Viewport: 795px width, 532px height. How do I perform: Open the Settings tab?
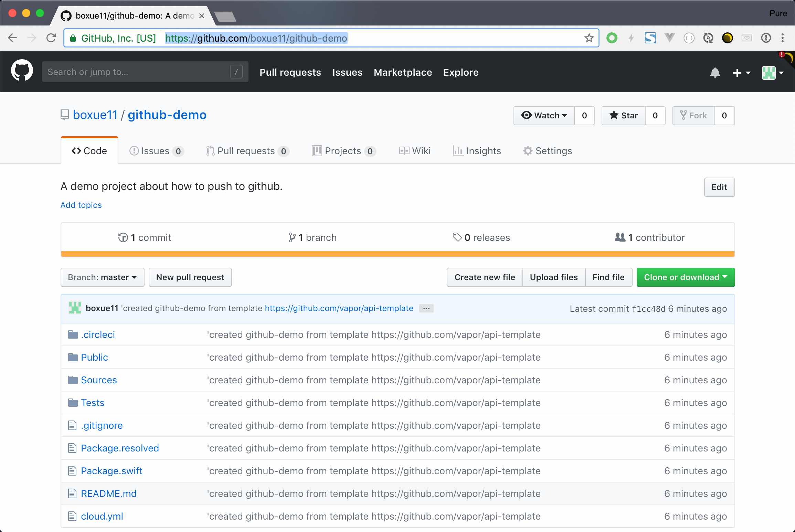coord(548,151)
